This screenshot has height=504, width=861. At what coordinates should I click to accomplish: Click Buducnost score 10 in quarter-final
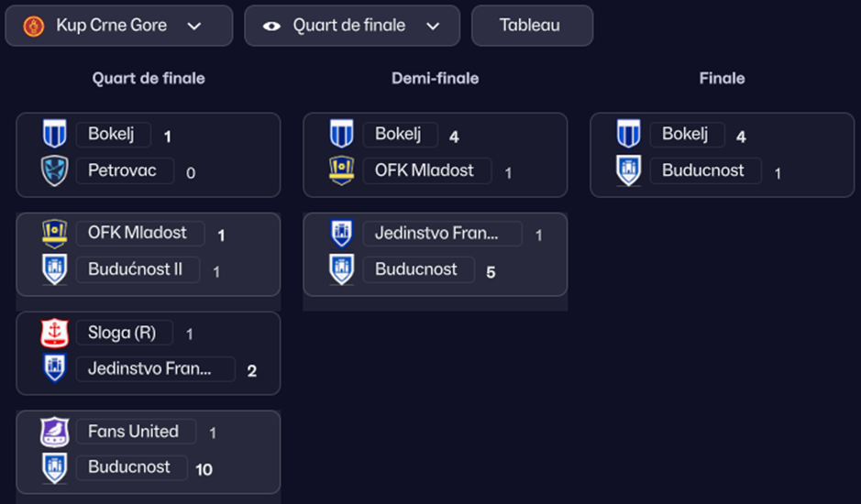[x=204, y=469]
